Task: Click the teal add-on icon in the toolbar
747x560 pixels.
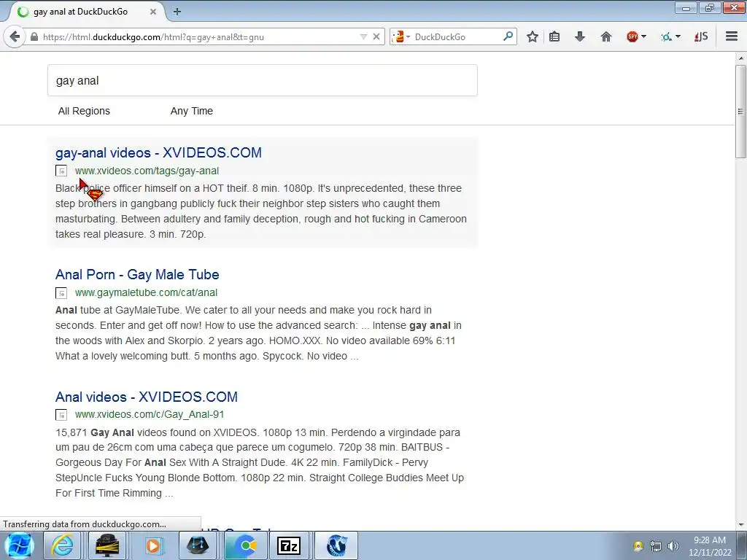Action: pyautogui.click(x=667, y=36)
